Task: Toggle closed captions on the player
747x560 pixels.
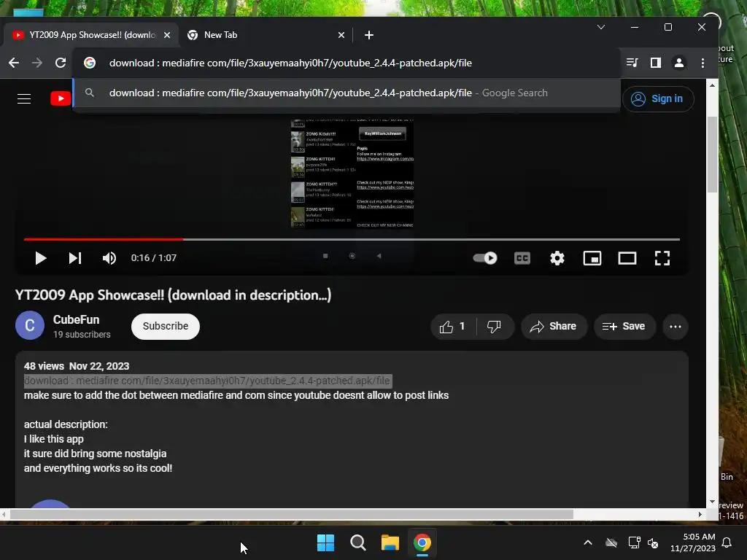Action: coord(522,258)
